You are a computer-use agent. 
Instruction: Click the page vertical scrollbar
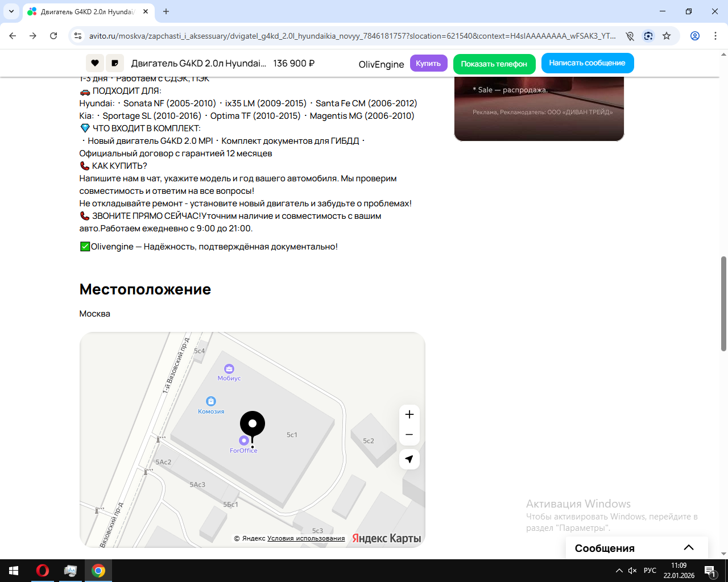723,304
